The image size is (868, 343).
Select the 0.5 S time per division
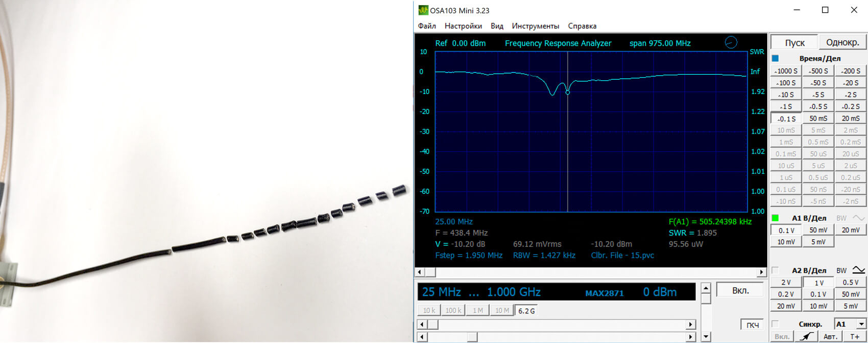click(818, 106)
